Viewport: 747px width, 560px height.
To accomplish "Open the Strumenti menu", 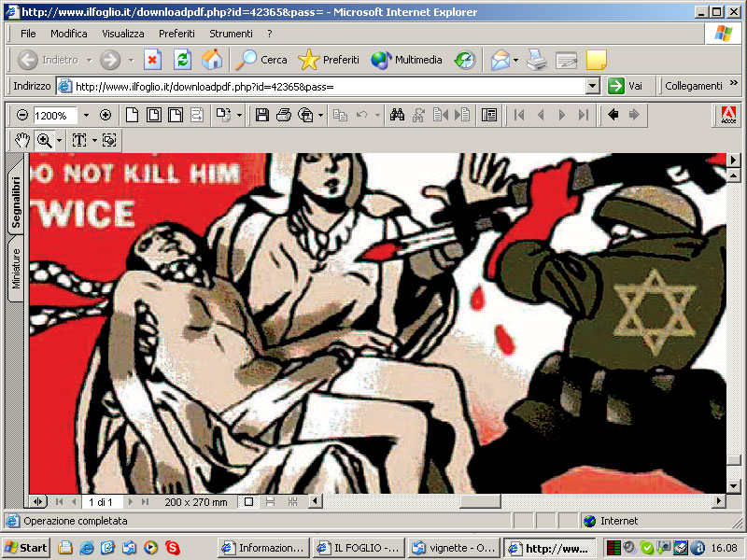I will (x=231, y=34).
